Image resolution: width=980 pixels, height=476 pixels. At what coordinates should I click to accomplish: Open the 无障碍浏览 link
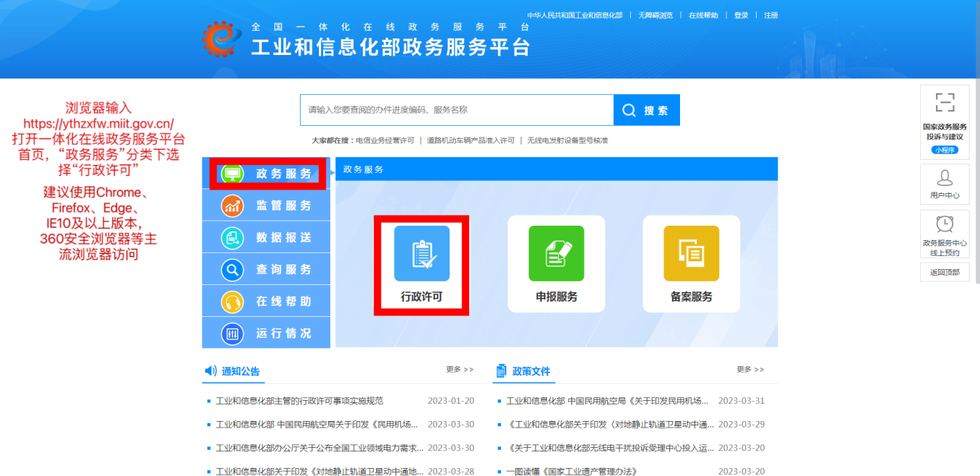point(656,15)
